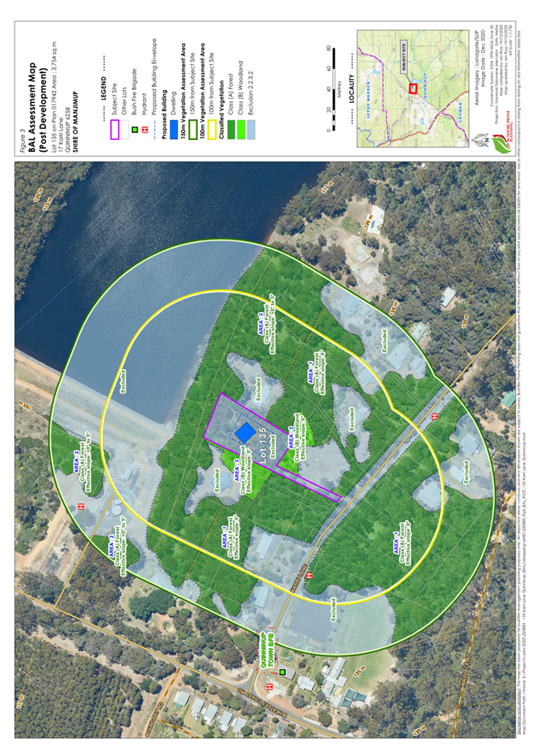Click the SUBJECT SITE callout in locality map

click(x=404, y=56)
